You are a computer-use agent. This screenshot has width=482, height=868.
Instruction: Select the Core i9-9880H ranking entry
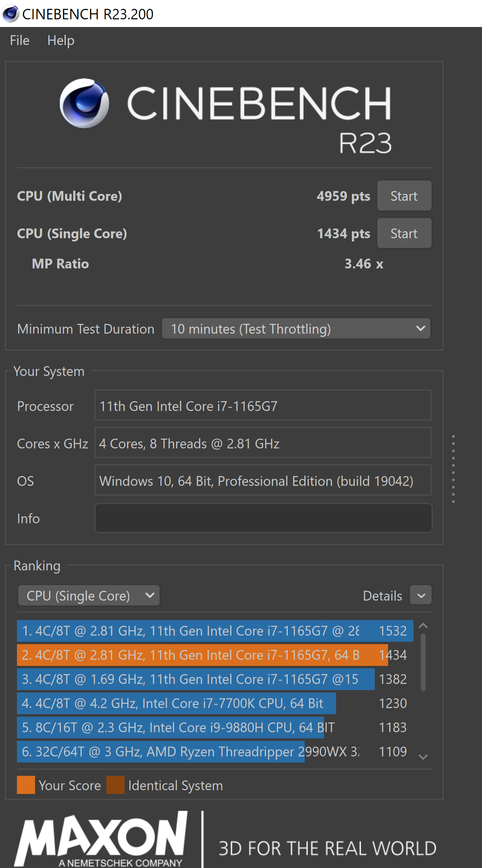pos(215,727)
